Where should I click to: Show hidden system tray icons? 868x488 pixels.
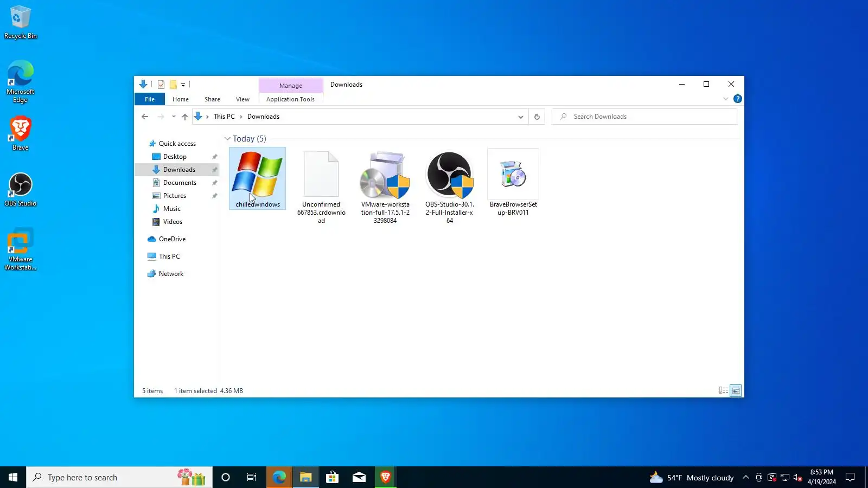[x=746, y=477]
